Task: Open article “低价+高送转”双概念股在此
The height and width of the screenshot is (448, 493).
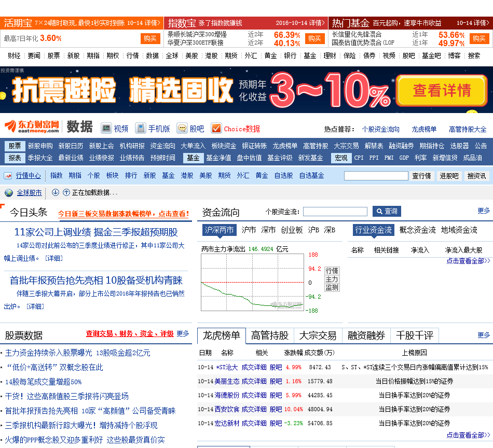Action: pos(54,368)
